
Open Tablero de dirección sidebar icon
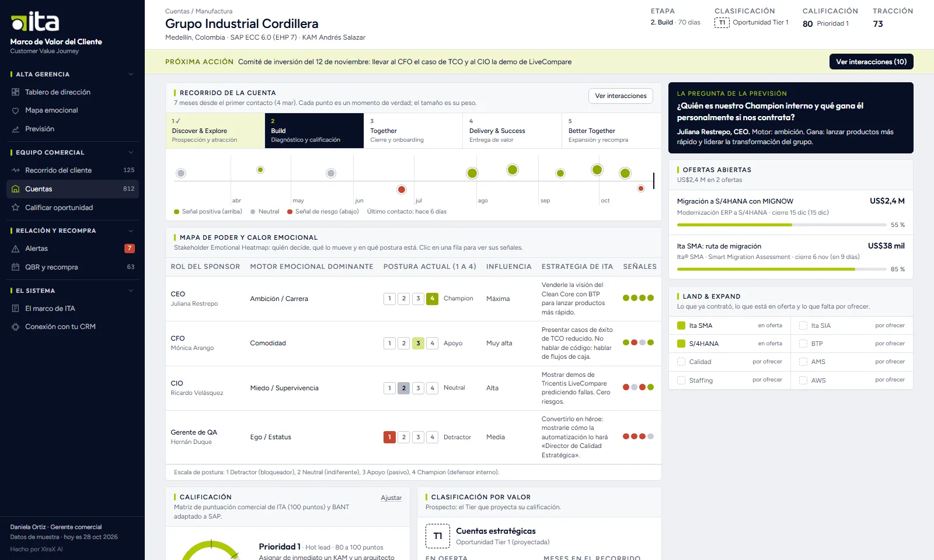(16, 92)
